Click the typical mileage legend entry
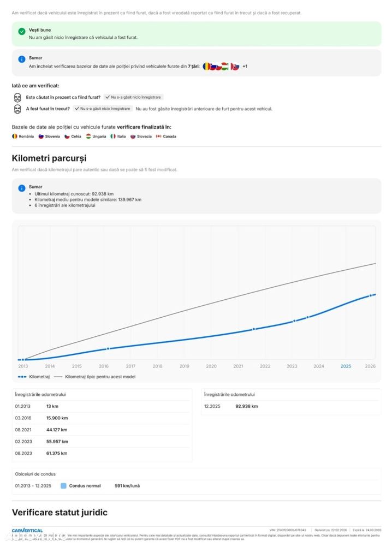The width and height of the screenshot is (392, 546). click(94, 377)
